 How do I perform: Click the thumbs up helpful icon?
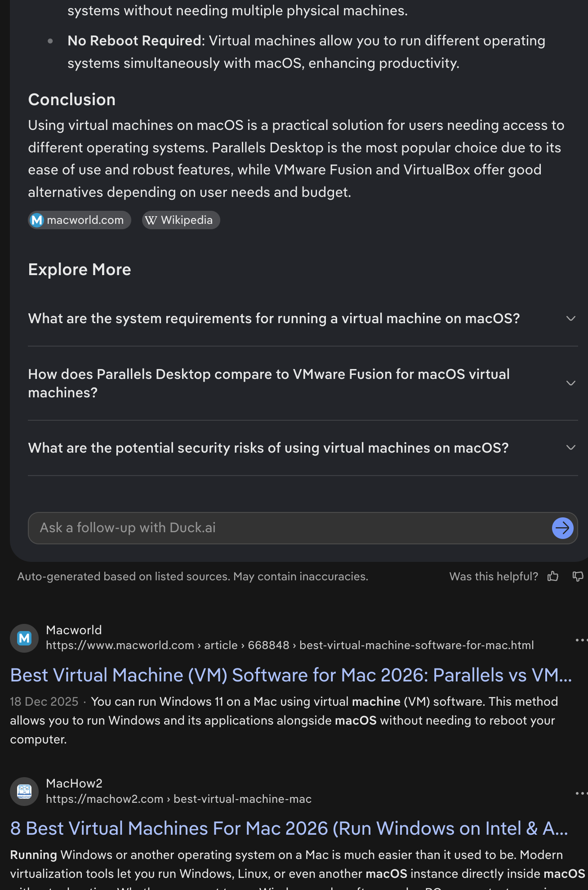tap(553, 576)
